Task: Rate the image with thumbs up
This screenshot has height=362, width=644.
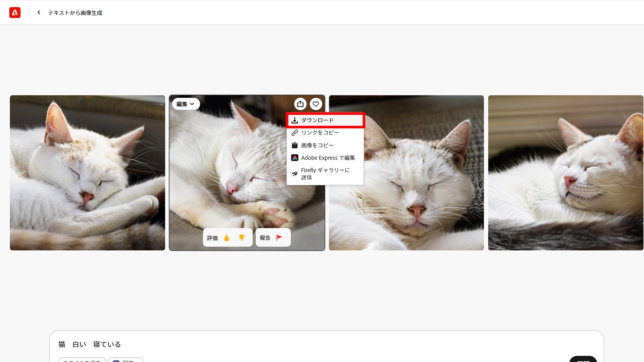Action: pos(226,238)
